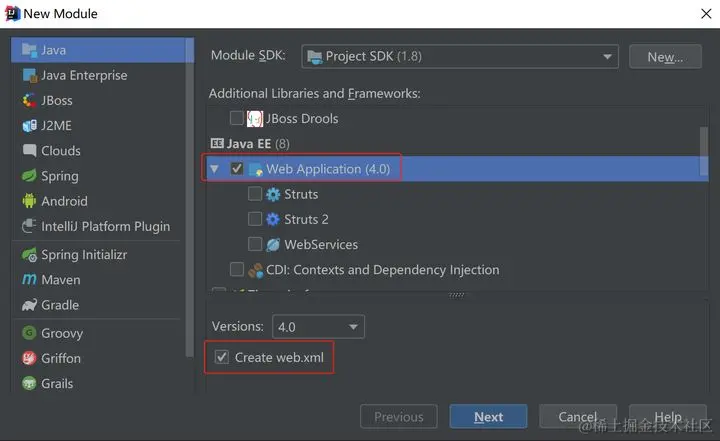Select the J2ME list item text
Image resolution: width=720 pixels, height=441 pixels.
pyautogui.click(x=56, y=125)
